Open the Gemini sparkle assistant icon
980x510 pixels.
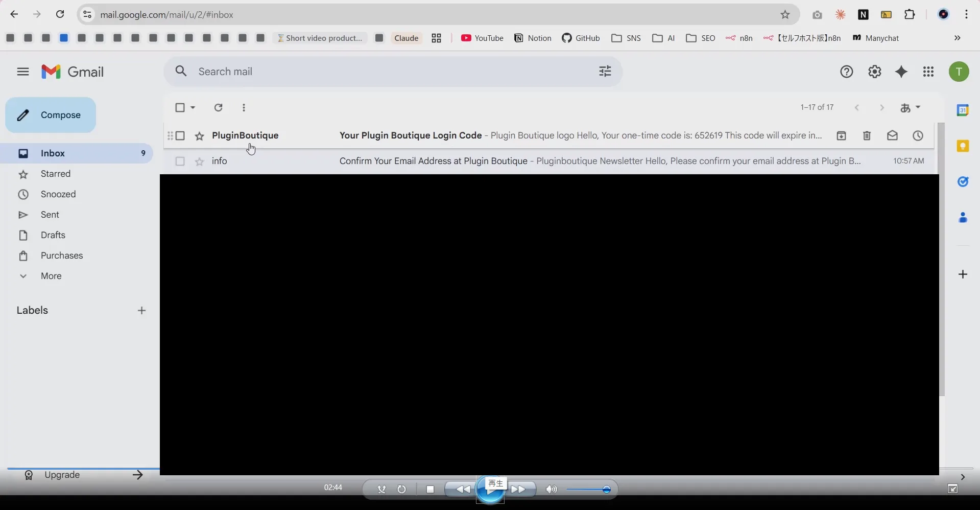tap(901, 72)
